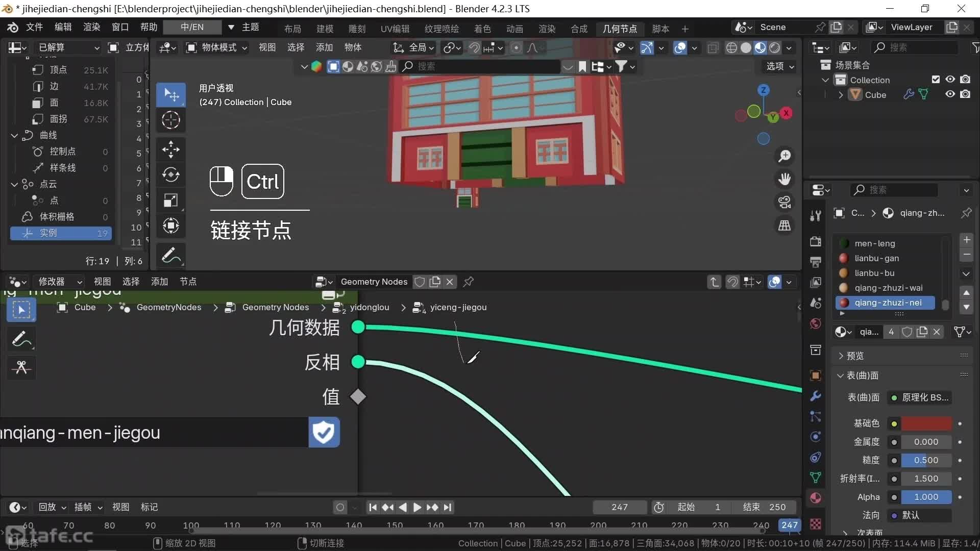Screen dimensions: 980x551
Task: Switch to the 着色 shading workspace tab
Action: [482, 29]
